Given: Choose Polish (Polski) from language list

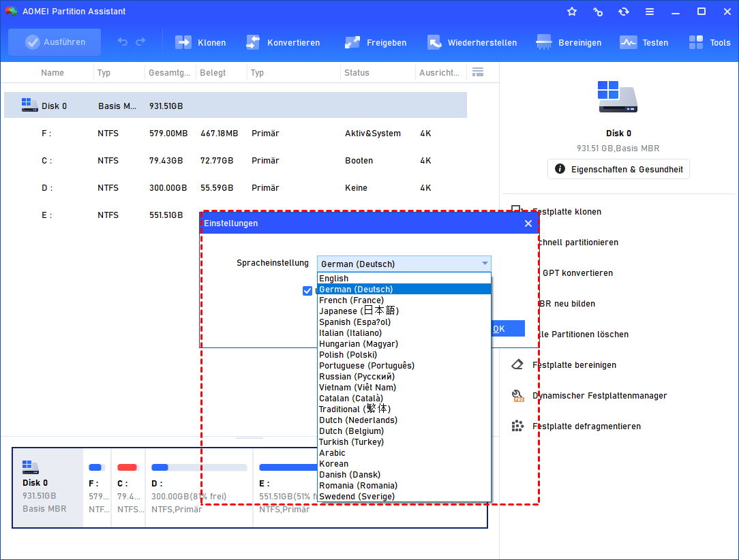Looking at the screenshot, I should point(404,355).
